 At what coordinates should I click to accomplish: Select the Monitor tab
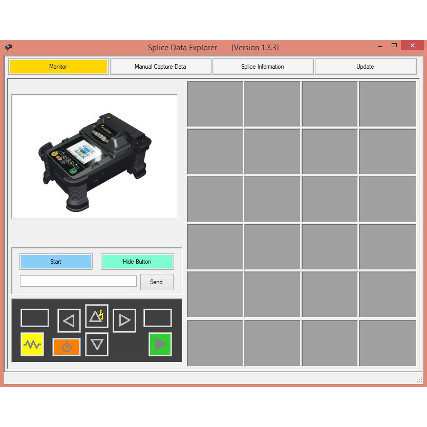(x=58, y=67)
